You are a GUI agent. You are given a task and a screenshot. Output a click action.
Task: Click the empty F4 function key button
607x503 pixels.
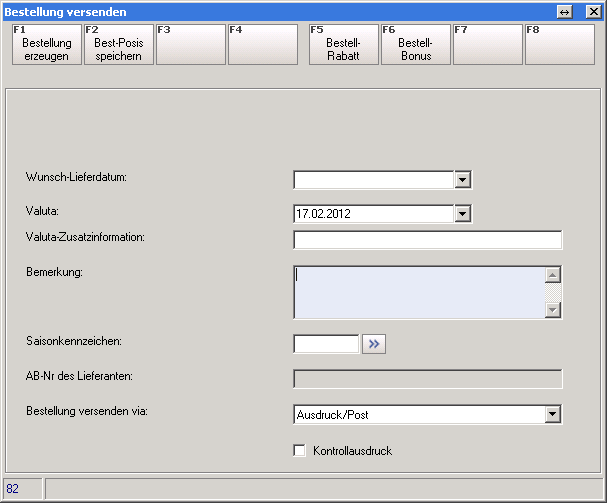(263, 45)
